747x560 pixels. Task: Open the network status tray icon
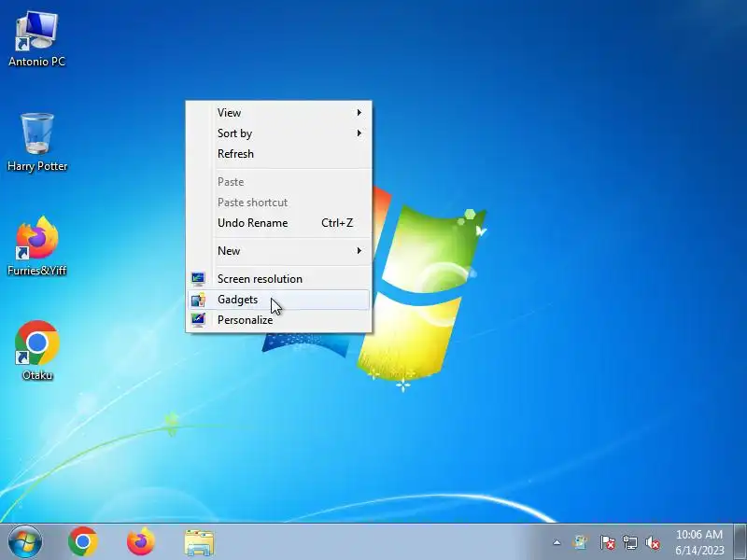point(630,542)
